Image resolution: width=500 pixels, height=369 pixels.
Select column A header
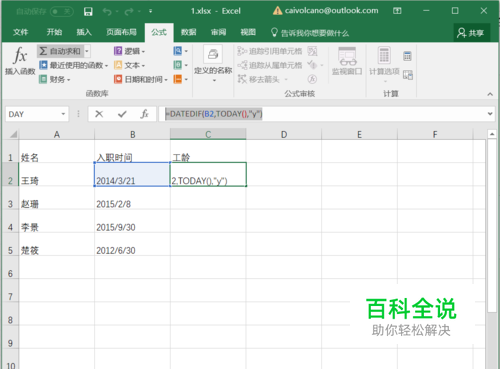pos(57,134)
